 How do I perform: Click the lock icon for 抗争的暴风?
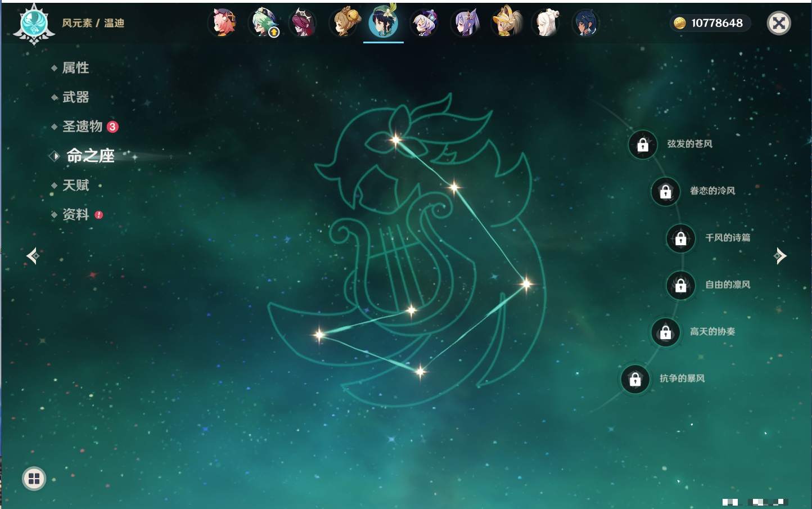635,379
